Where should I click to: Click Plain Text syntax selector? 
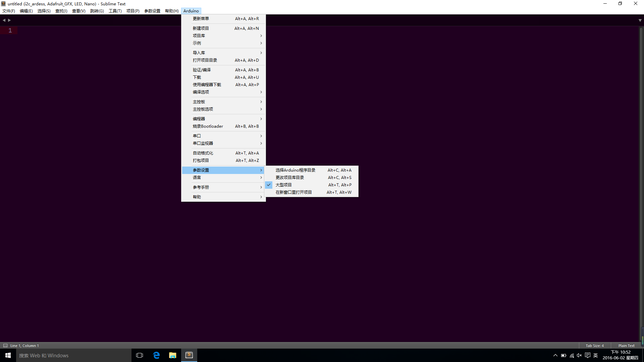pyautogui.click(x=626, y=346)
